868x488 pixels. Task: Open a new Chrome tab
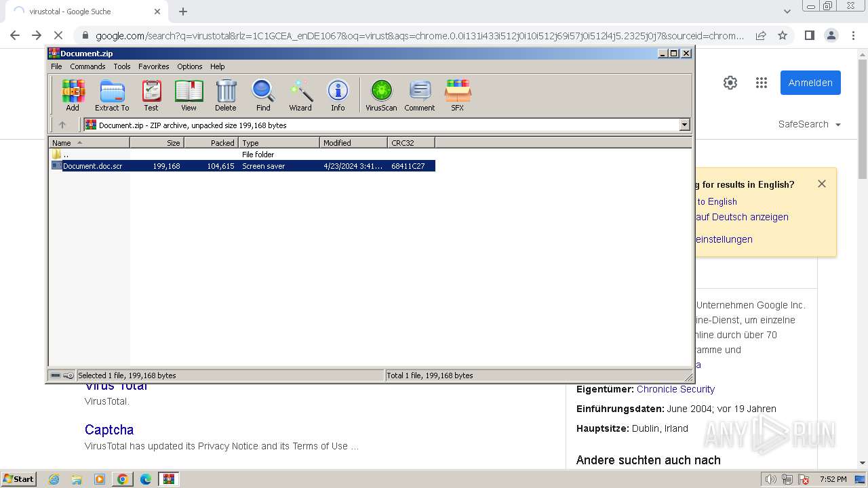[x=183, y=12]
